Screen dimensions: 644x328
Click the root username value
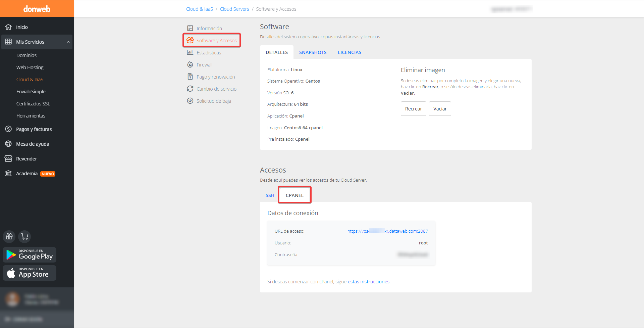[423, 243]
